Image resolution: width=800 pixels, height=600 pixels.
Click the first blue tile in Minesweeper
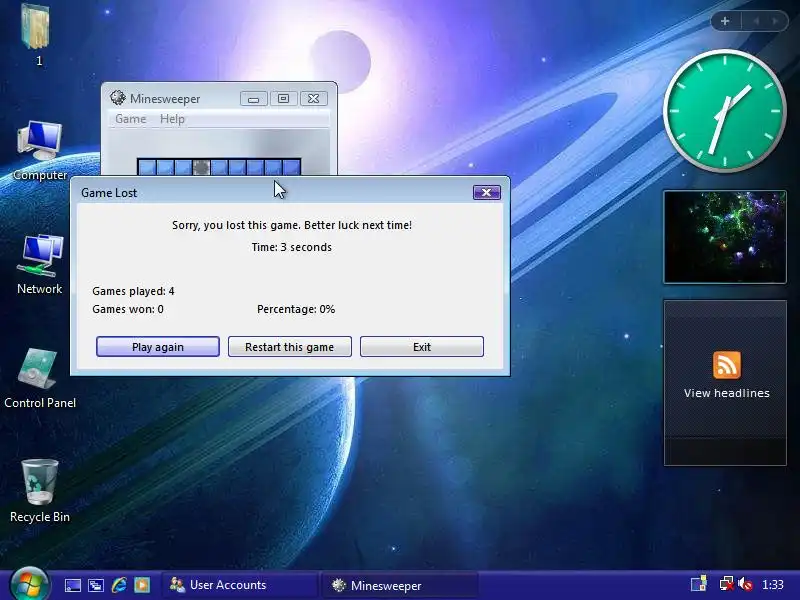click(x=147, y=167)
